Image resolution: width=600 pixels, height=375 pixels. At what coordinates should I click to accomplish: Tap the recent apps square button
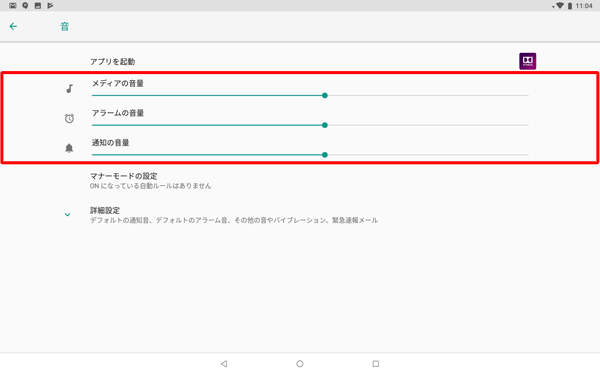[376, 364]
